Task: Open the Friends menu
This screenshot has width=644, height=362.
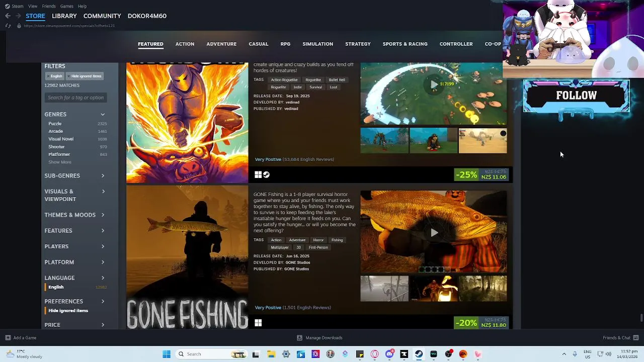Action: (x=49, y=6)
